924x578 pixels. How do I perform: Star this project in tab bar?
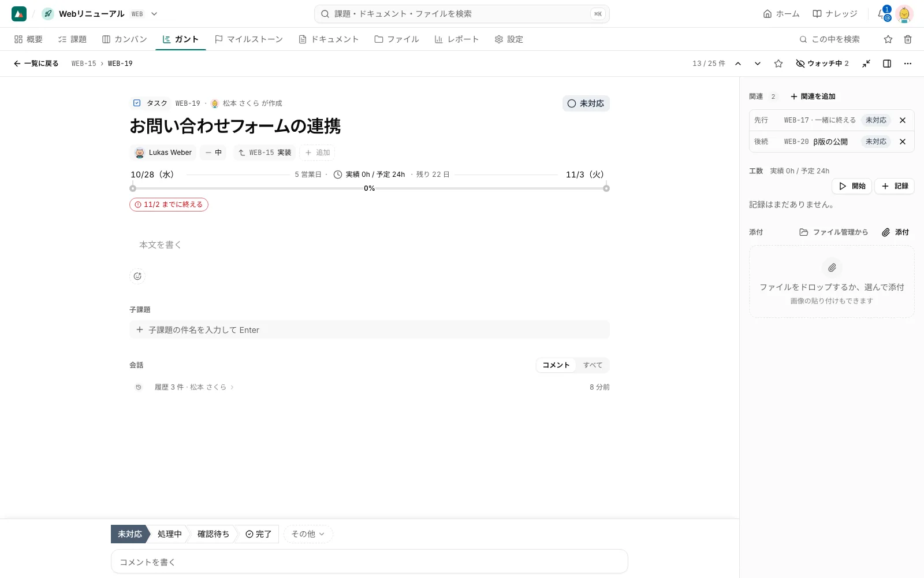[888, 39]
